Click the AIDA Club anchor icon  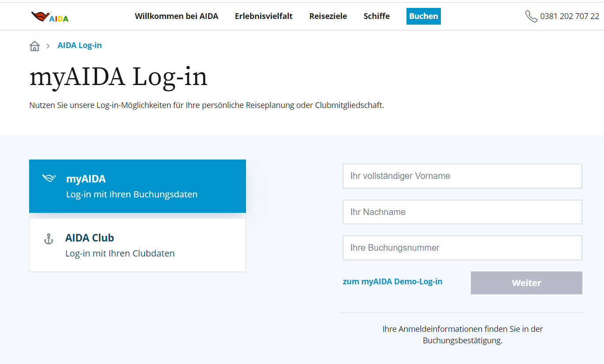pos(48,239)
